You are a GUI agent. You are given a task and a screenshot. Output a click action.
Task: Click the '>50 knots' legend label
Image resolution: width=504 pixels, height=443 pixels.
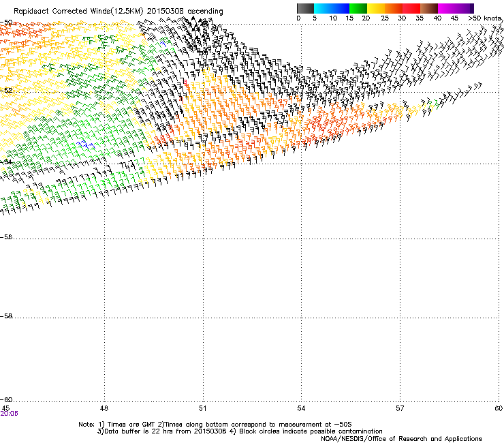pyautogui.click(x=484, y=18)
